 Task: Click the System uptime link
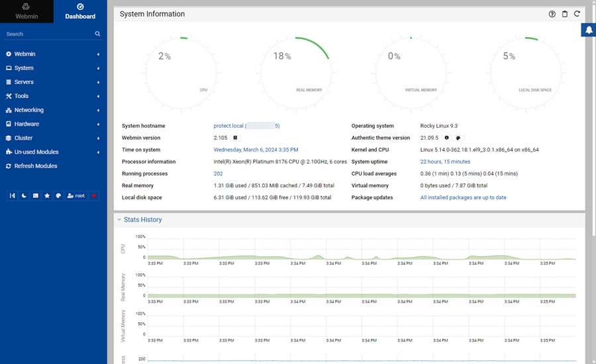[x=445, y=161]
